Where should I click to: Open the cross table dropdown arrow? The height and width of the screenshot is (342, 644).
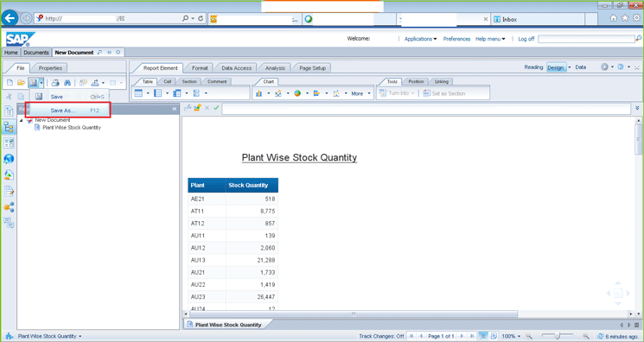187,93
